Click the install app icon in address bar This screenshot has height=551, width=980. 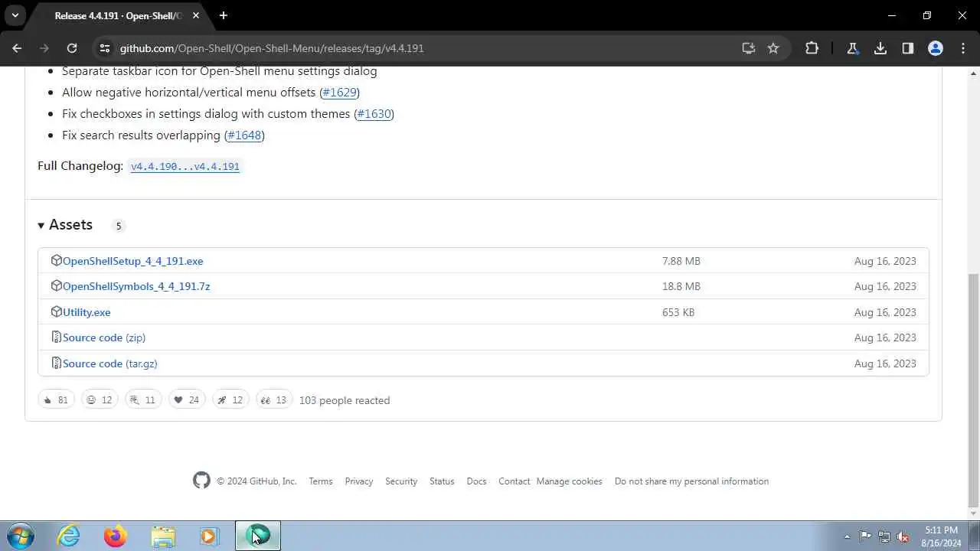(x=749, y=48)
